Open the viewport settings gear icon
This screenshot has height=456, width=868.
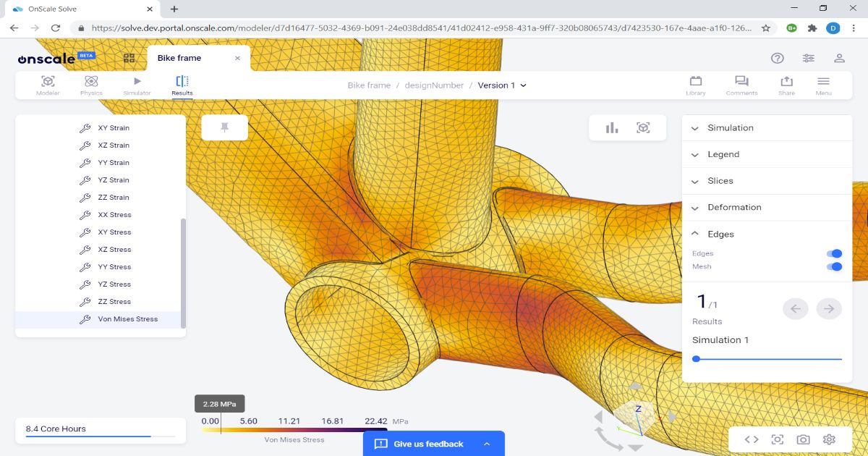click(x=829, y=439)
